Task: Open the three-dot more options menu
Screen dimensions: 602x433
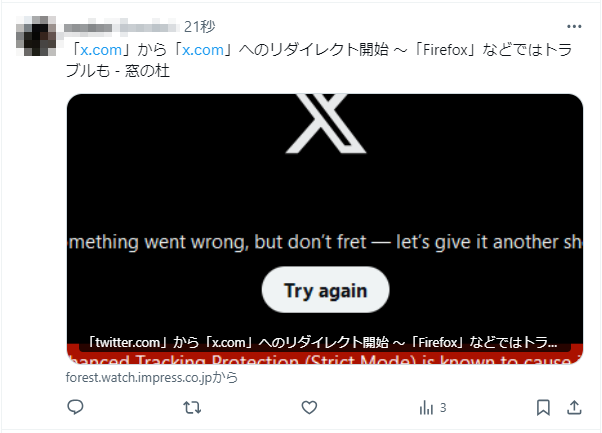Action: (x=574, y=26)
